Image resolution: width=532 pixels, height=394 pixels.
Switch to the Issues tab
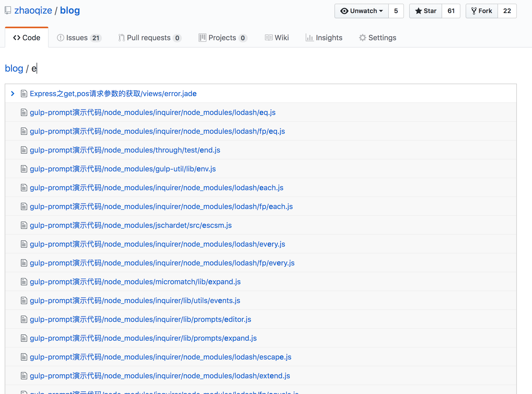pos(79,38)
